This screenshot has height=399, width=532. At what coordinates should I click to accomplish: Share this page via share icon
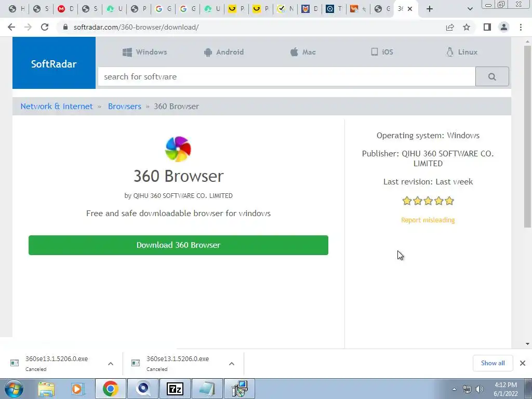pyautogui.click(x=450, y=27)
